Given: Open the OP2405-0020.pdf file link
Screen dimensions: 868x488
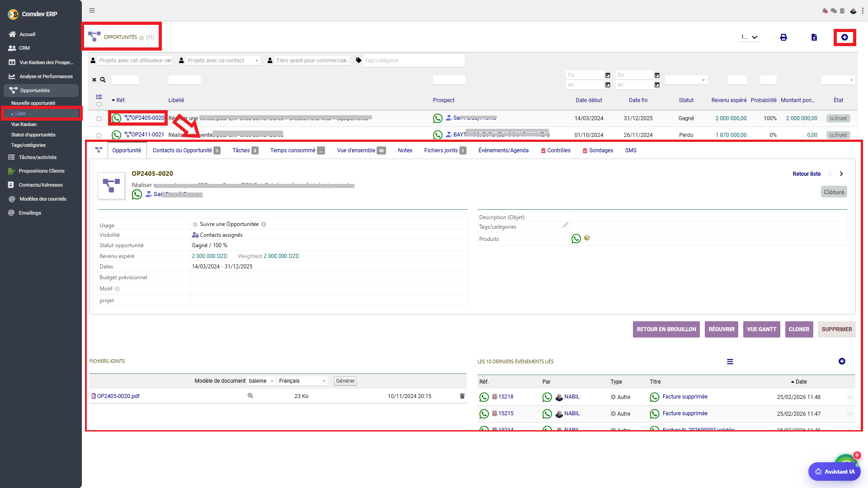Looking at the screenshot, I should 118,396.
